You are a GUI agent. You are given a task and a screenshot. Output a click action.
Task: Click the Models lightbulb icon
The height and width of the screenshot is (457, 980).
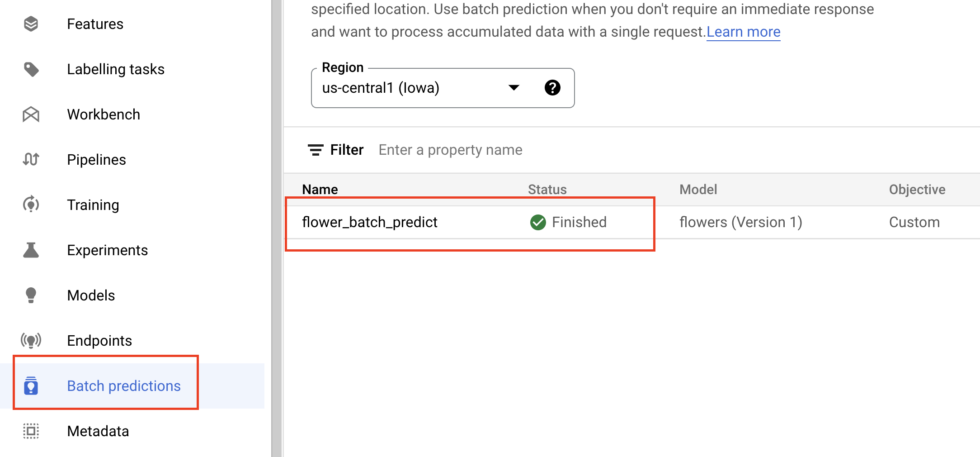pyautogui.click(x=31, y=295)
